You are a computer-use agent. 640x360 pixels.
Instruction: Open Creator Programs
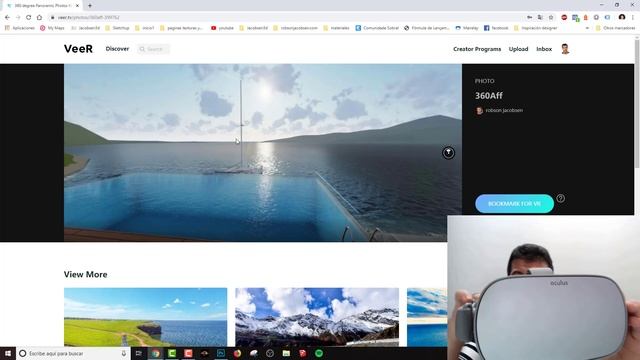pos(477,49)
